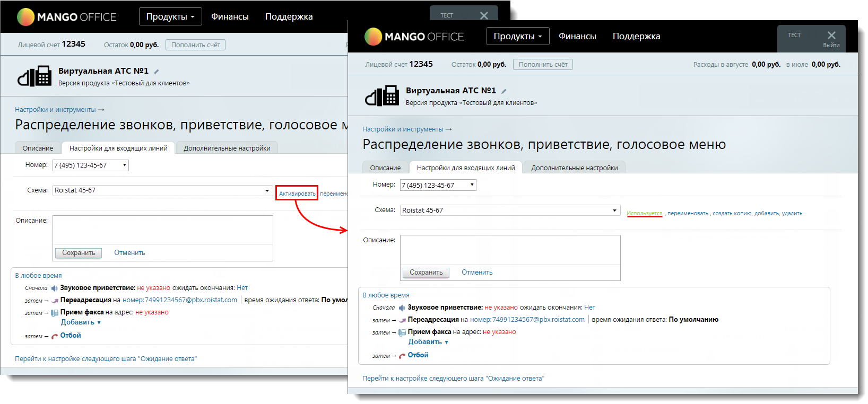The width and height of the screenshot is (868, 404).
Task: Open Перейти к настройке следующего шага, front window
Action: pyautogui.click(x=453, y=379)
